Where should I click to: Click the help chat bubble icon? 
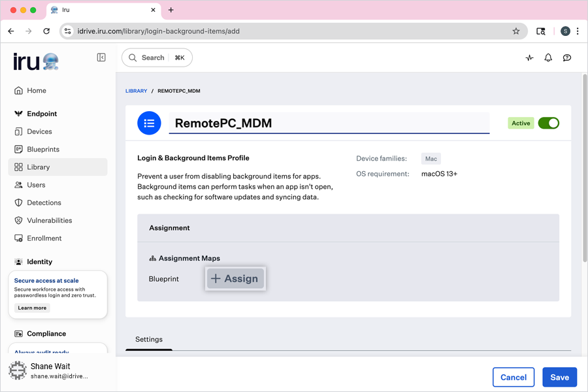pos(567,57)
